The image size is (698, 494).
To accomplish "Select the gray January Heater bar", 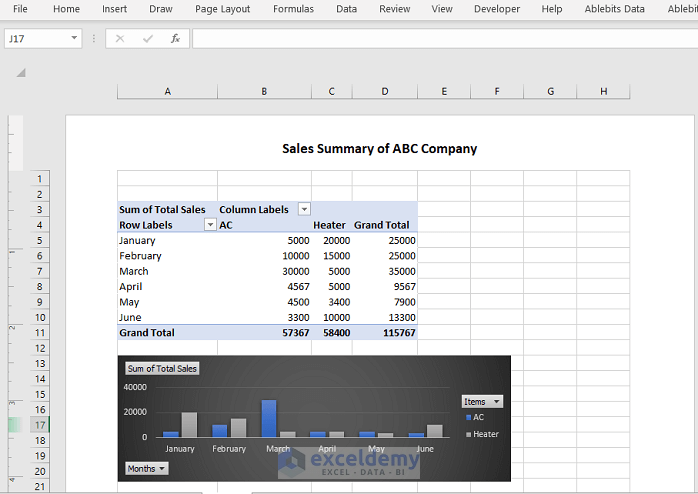I will (x=189, y=425).
